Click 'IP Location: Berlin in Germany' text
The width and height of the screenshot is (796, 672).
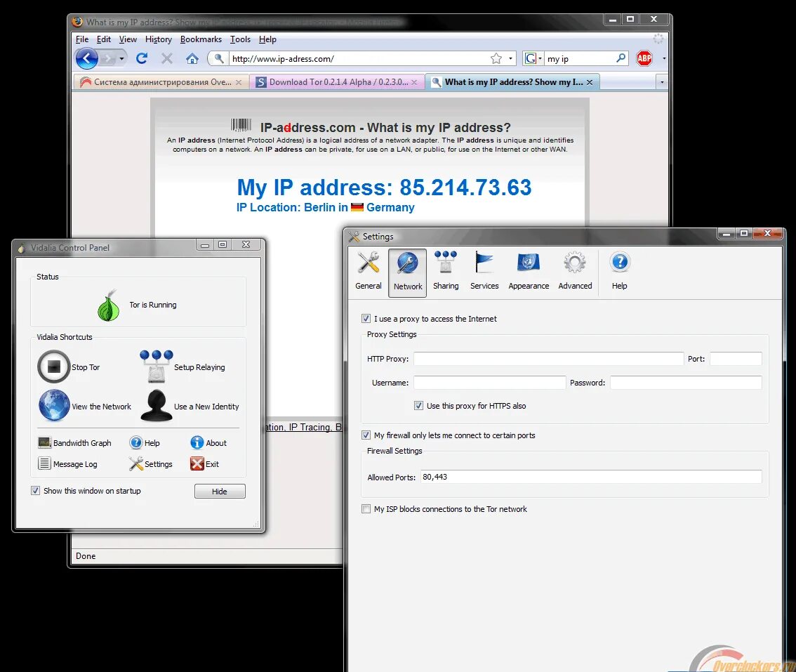click(x=326, y=207)
